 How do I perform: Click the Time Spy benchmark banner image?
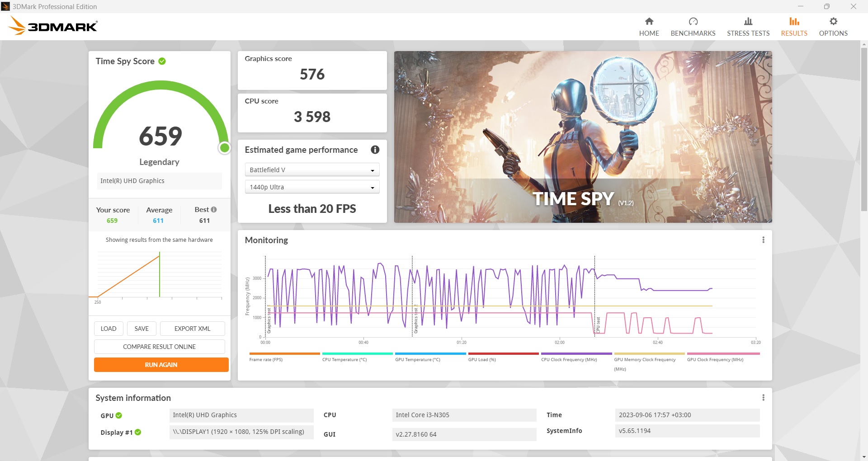[583, 136]
